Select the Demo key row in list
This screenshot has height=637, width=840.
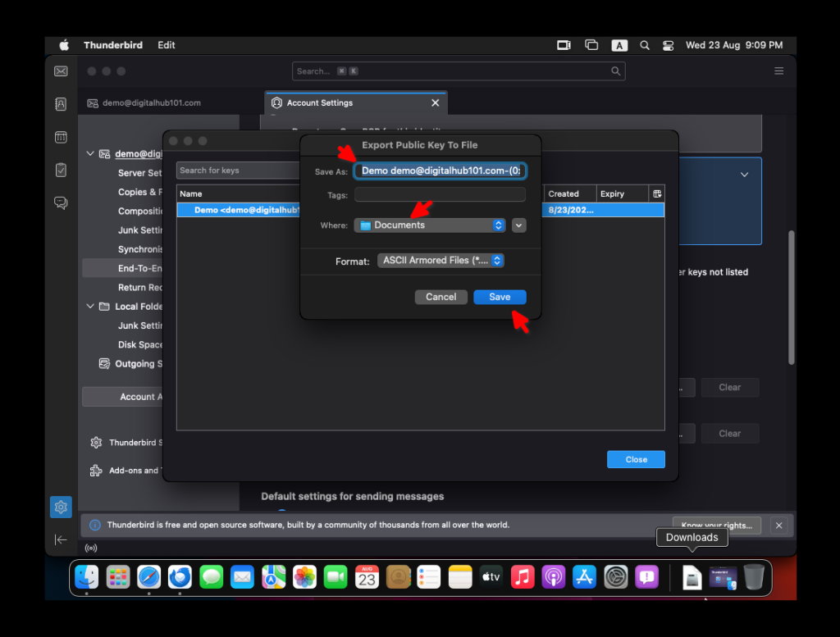[x=421, y=210]
